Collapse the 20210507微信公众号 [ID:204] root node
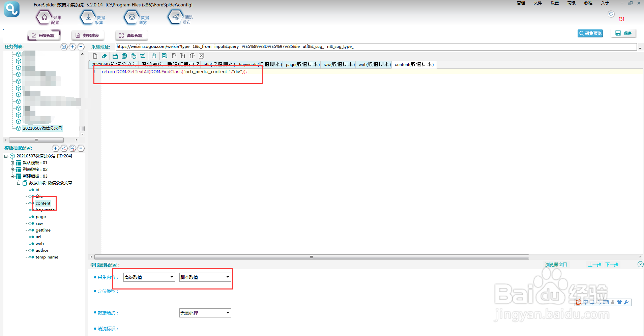This screenshot has height=336, width=644. pyautogui.click(x=6, y=156)
